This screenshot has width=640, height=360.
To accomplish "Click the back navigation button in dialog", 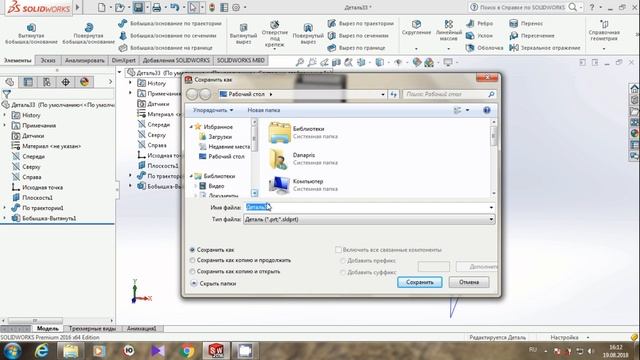I will click(x=192, y=94).
